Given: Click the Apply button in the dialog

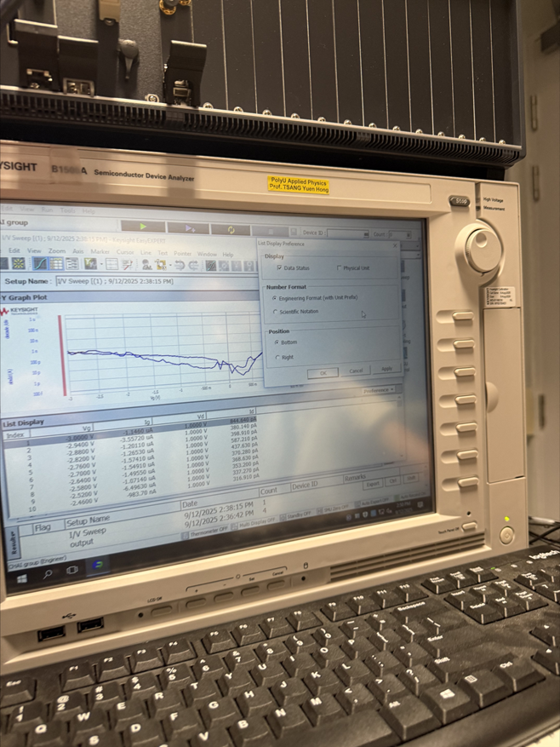Looking at the screenshot, I should pyautogui.click(x=386, y=370).
